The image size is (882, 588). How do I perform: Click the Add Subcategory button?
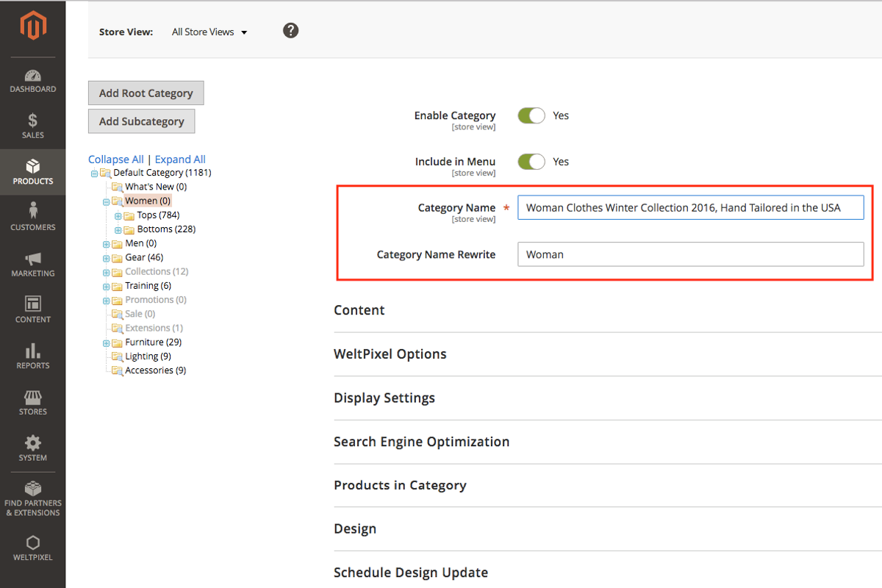(142, 121)
